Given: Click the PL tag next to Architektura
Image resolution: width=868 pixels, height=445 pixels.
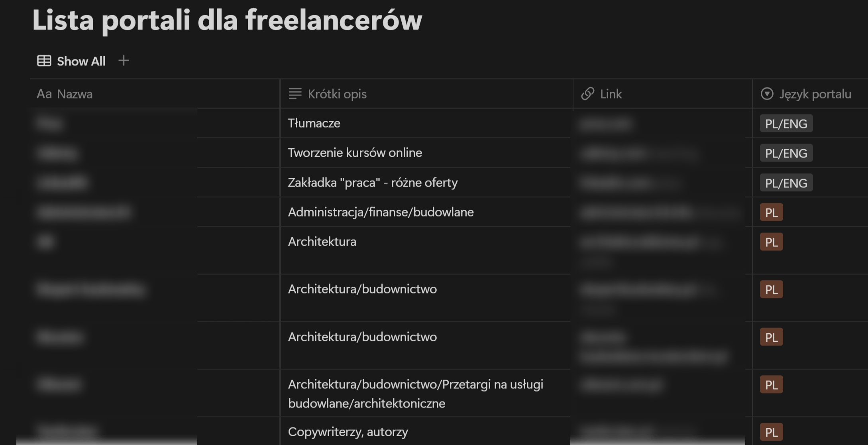Looking at the screenshot, I should (772, 241).
